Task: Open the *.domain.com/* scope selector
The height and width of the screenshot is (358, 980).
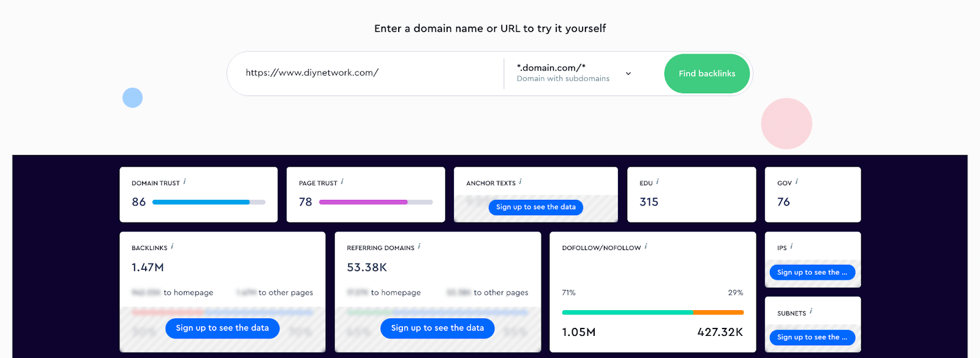Action: click(x=563, y=73)
